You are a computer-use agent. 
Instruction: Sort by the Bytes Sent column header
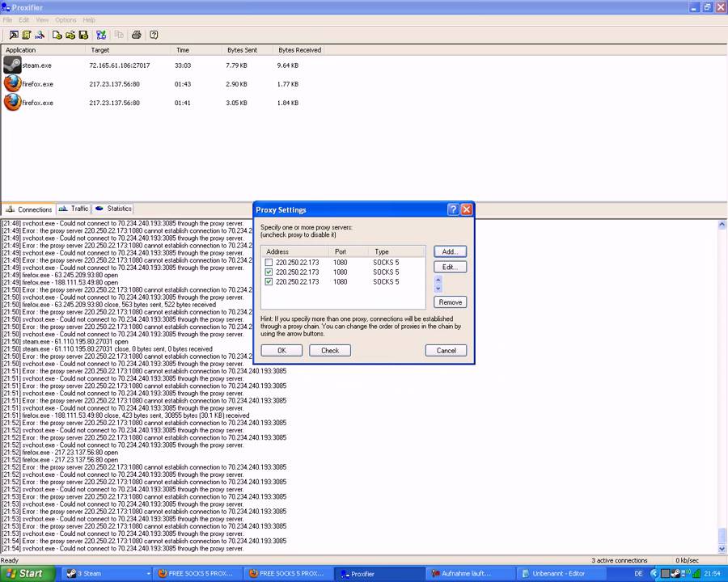pyautogui.click(x=247, y=50)
